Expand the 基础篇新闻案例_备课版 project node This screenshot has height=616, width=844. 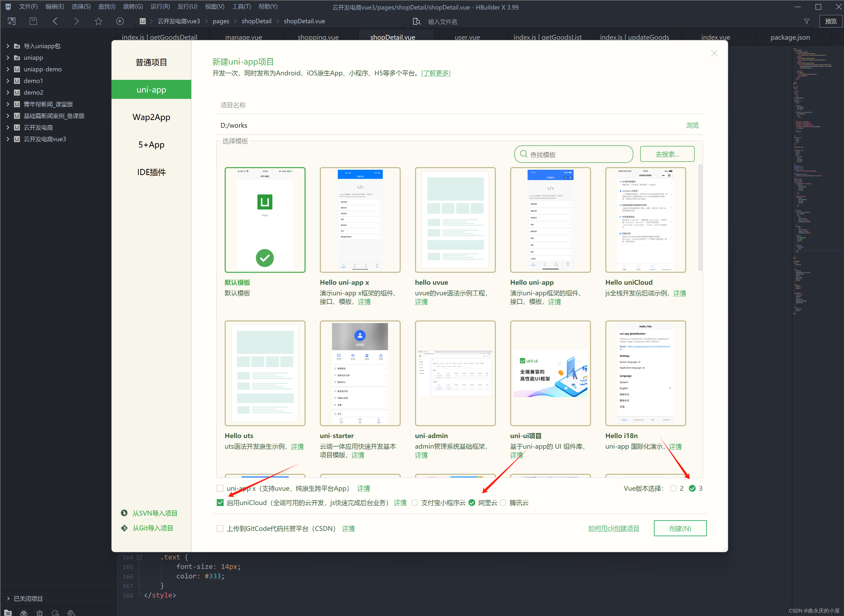[x=8, y=116]
